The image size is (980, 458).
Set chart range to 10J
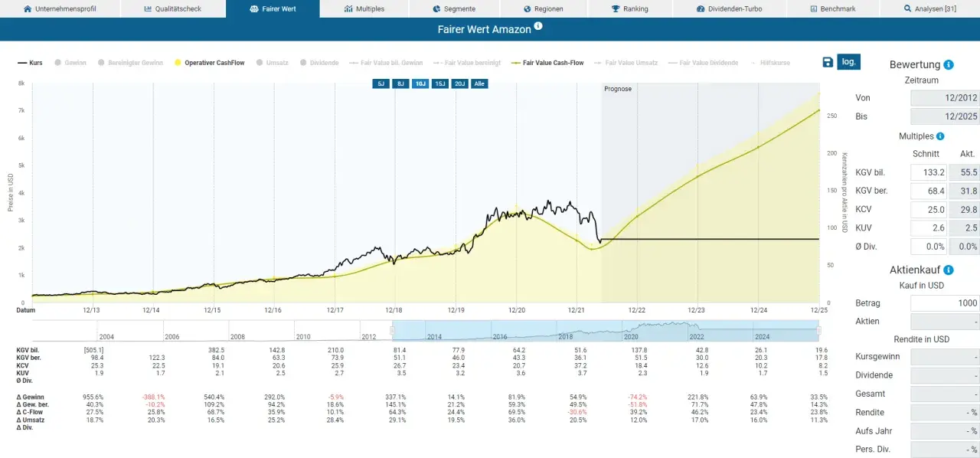click(x=420, y=83)
